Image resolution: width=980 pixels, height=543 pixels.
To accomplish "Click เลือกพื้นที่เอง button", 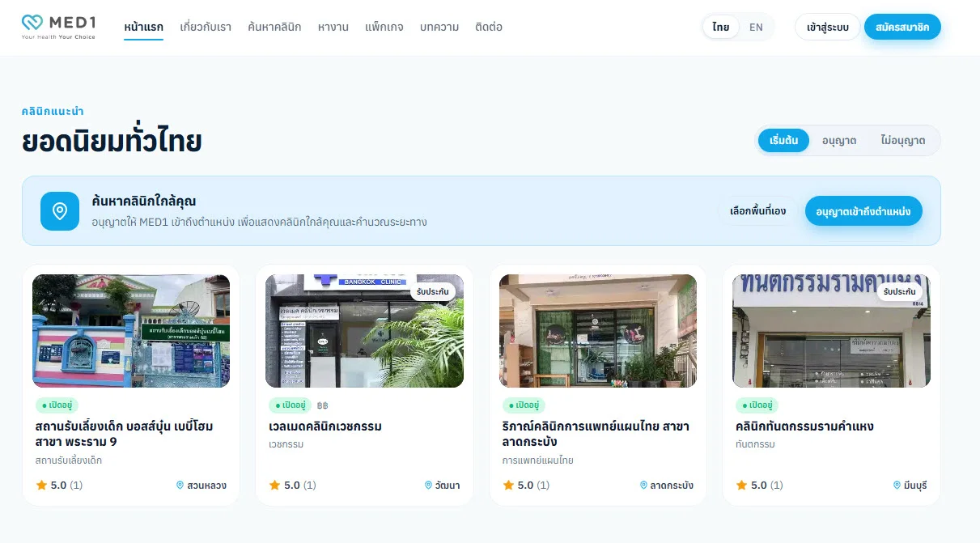I will tap(757, 211).
